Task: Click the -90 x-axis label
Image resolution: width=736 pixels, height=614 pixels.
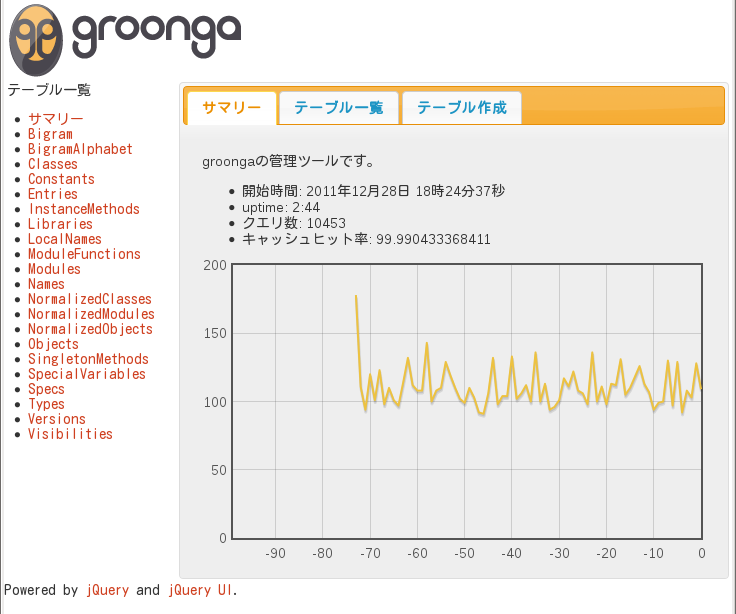Action: click(x=275, y=553)
